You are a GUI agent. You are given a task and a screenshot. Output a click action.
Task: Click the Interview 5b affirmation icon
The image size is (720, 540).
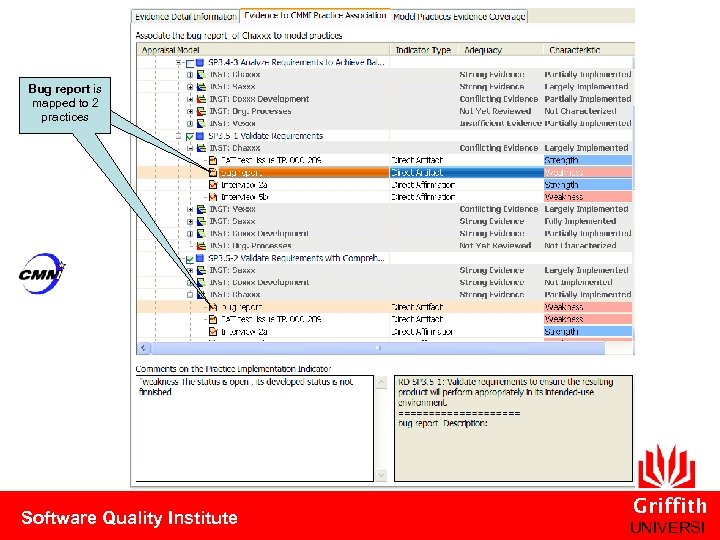(x=213, y=197)
